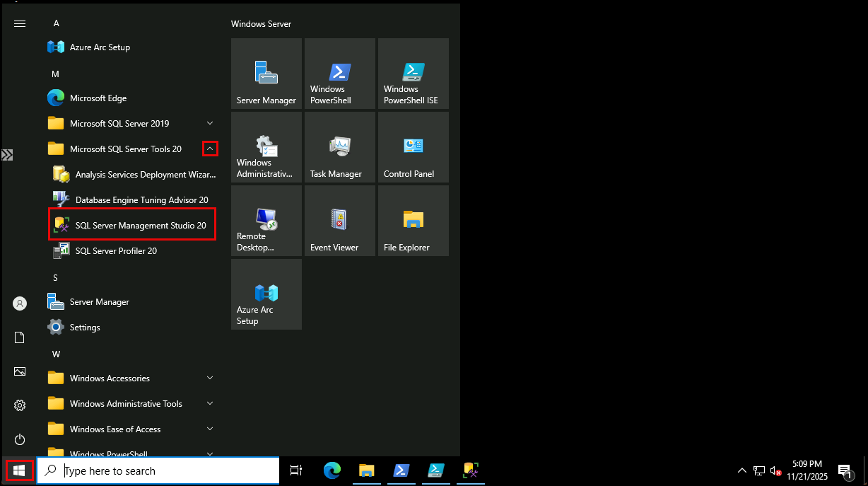
Task: Open the Start menu hamburger menu
Action: pyautogui.click(x=19, y=23)
